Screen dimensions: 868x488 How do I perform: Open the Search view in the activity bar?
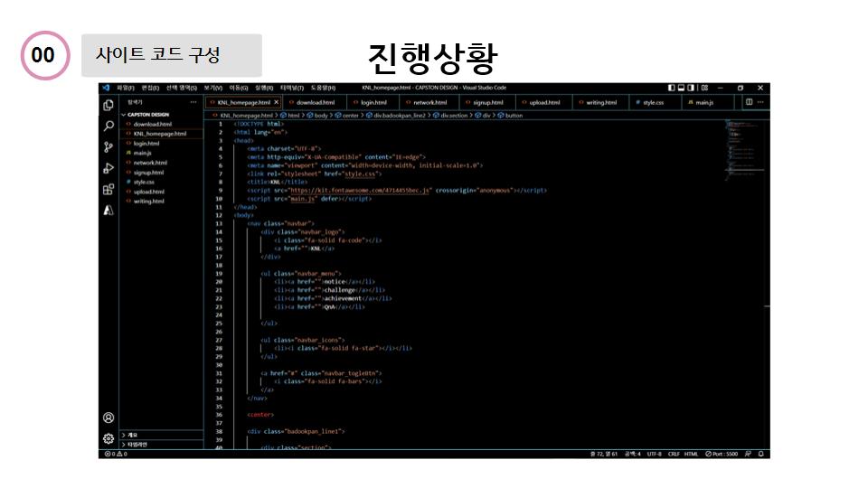pyautogui.click(x=108, y=127)
